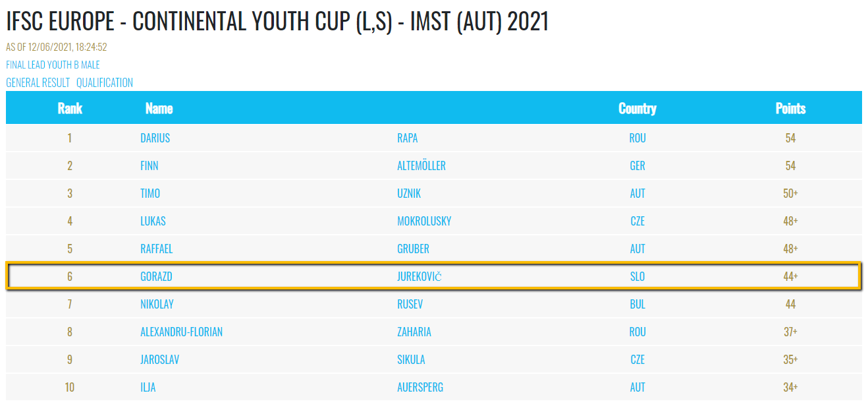Click the Rank column header

point(70,108)
